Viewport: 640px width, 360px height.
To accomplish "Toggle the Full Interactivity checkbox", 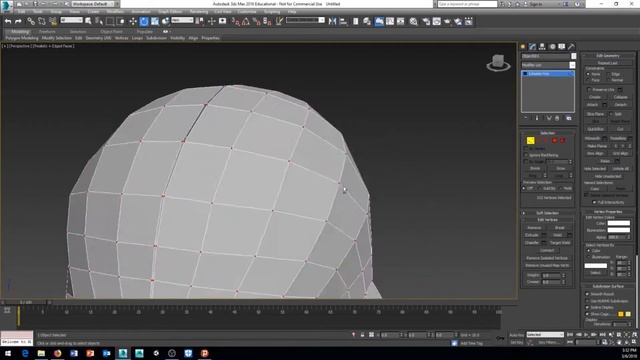I will pyautogui.click(x=595, y=202).
